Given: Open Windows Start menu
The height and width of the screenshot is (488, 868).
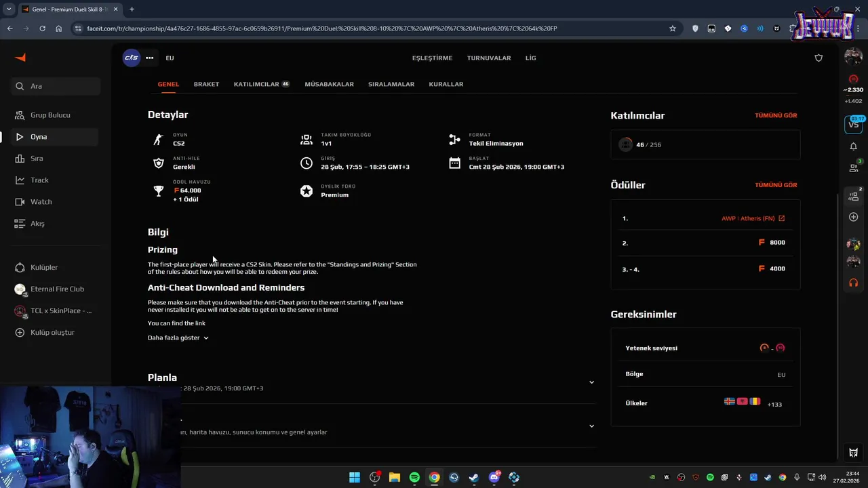Looking at the screenshot, I should [355, 477].
